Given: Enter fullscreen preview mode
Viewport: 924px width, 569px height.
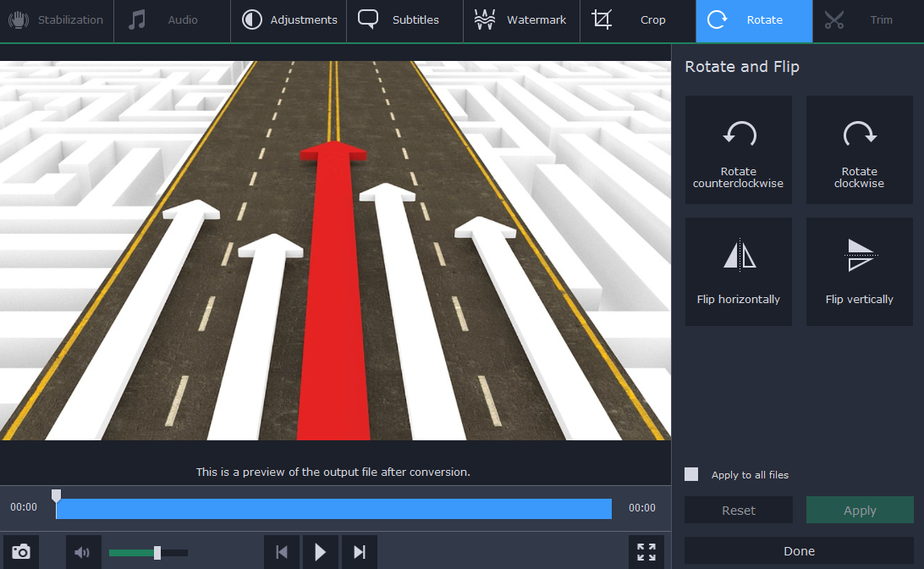Looking at the screenshot, I should click(646, 553).
